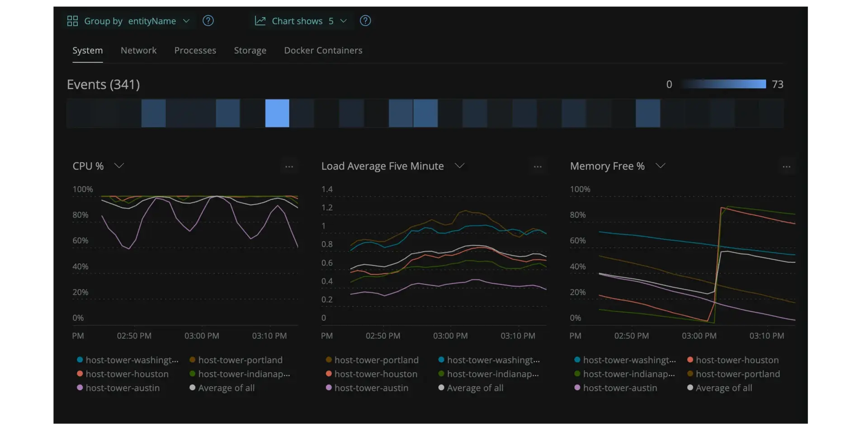Toggle host-tower-houston in Memory Free legend

737,360
